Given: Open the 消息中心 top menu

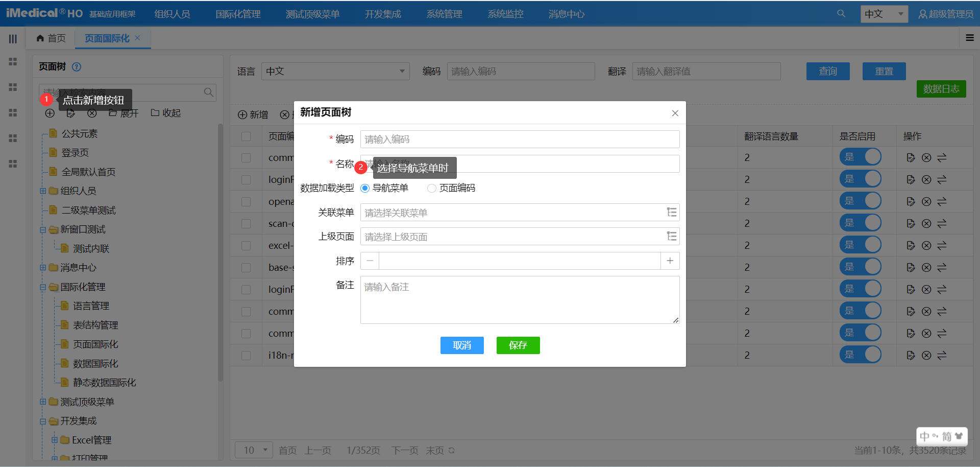Looking at the screenshot, I should (x=567, y=14).
